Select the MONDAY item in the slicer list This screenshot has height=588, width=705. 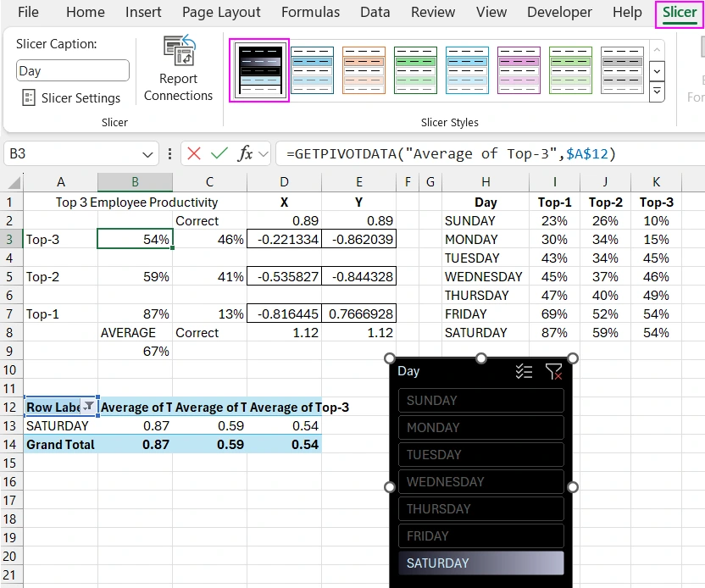[480, 427]
